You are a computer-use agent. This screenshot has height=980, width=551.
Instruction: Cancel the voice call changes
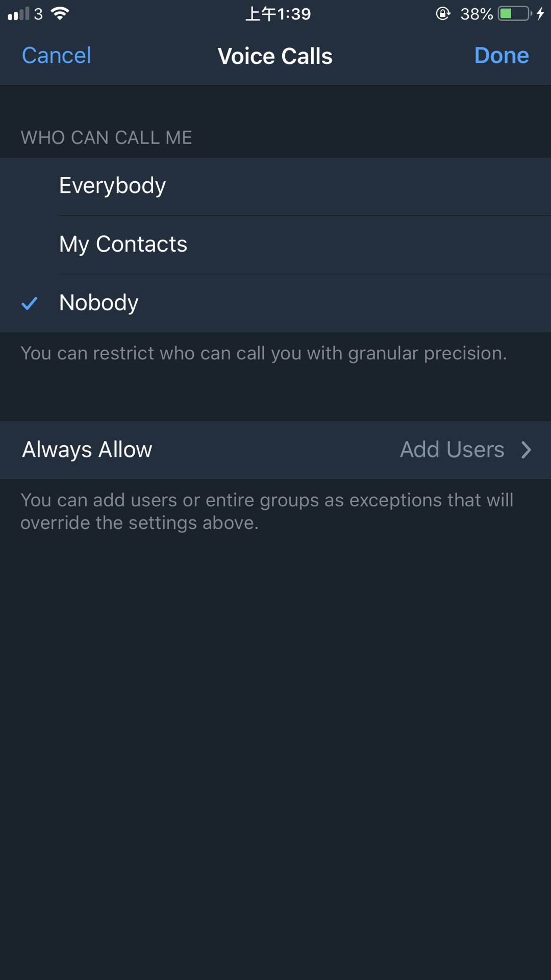[x=56, y=55]
